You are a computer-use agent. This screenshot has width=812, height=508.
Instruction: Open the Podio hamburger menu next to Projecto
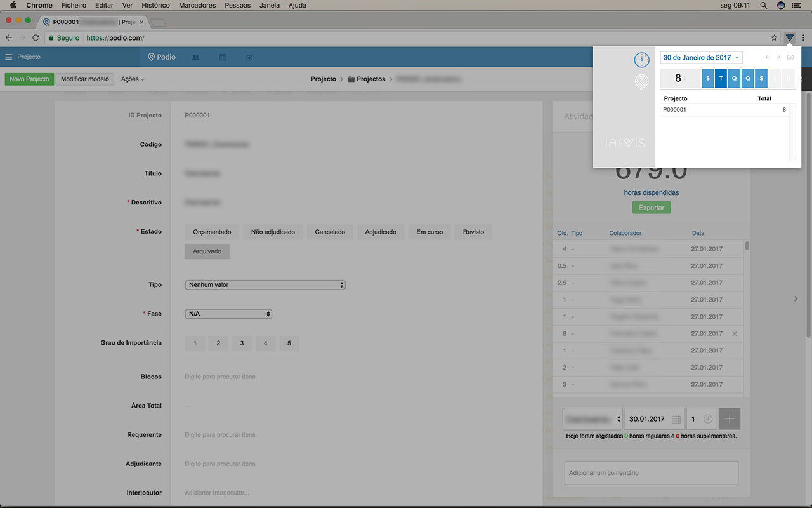tap(9, 57)
